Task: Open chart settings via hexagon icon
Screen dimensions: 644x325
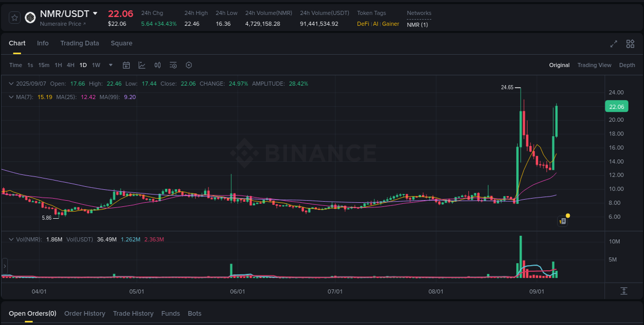Action: [188, 65]
